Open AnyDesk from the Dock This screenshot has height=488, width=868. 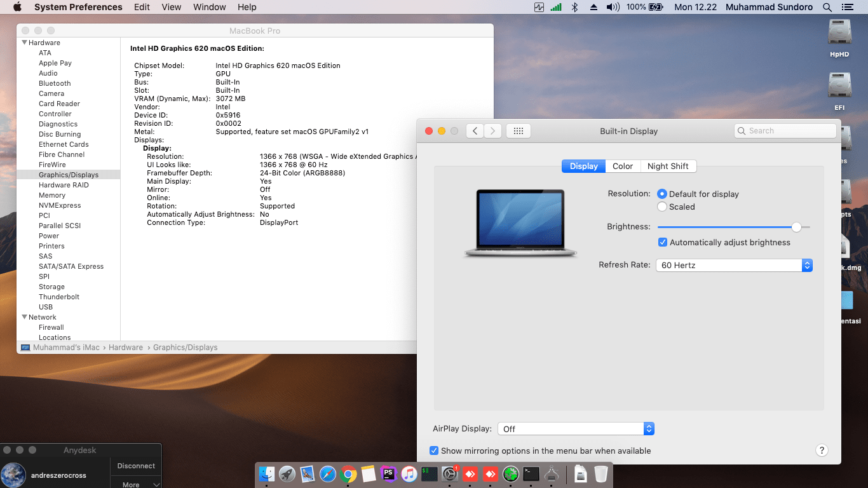[x=469, y=473]
